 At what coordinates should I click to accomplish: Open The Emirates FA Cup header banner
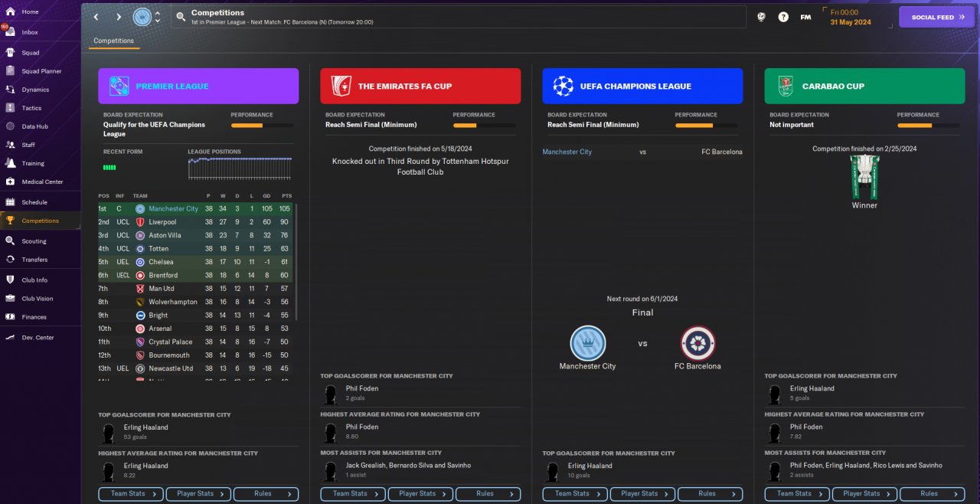pos(420,86)
